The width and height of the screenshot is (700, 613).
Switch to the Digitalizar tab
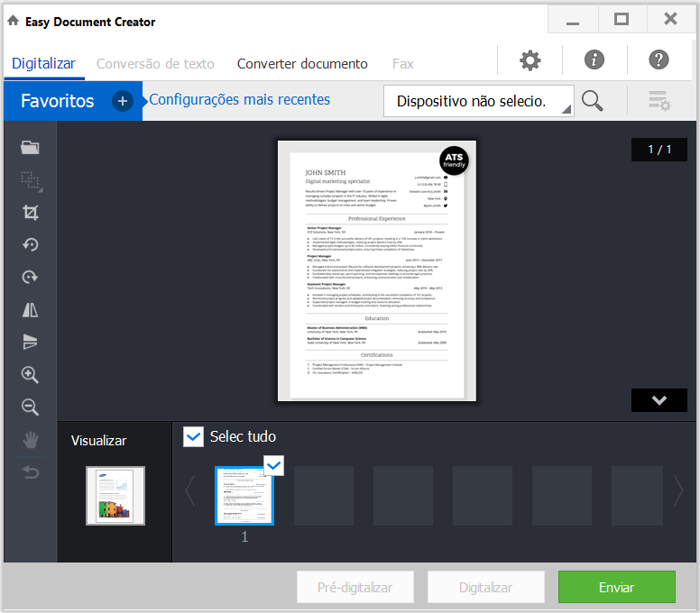(43, 64)
